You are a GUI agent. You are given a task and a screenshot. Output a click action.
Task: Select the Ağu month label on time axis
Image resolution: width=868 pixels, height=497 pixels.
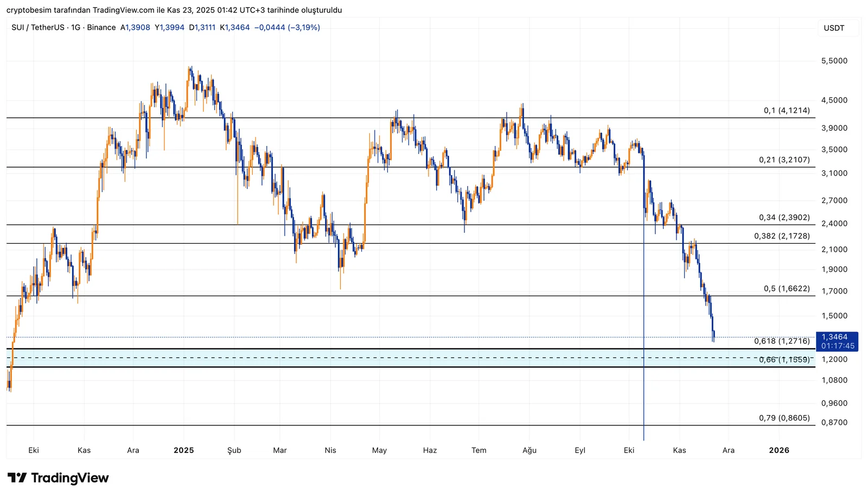pos(529,450)
